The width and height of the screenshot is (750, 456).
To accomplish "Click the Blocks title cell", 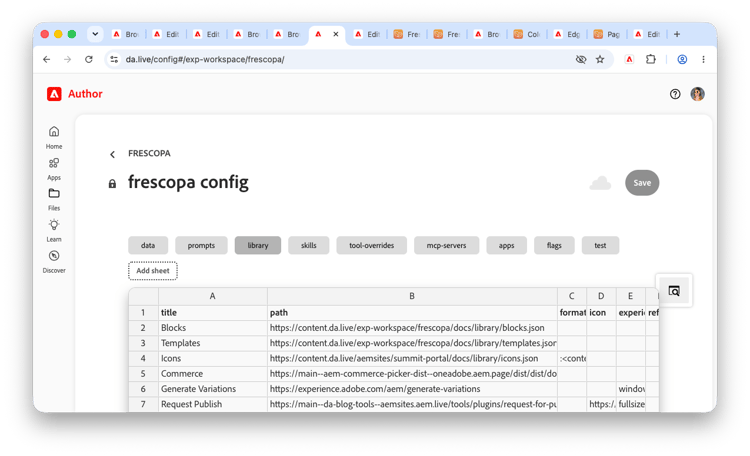I will click(212, 328).
